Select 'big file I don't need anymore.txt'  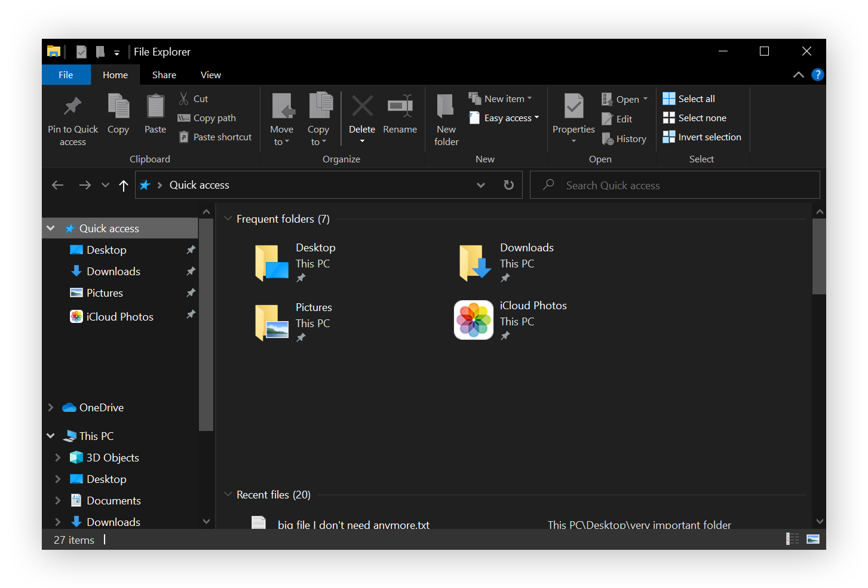(354, 525)
